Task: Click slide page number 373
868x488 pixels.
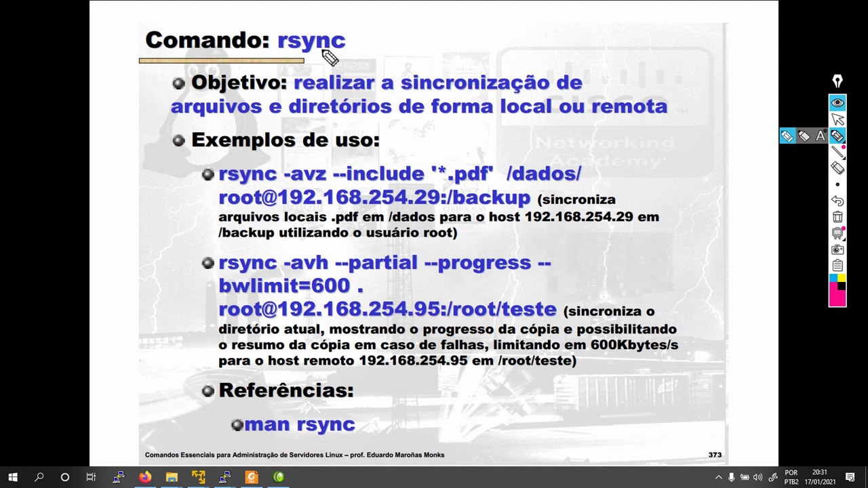Action: (715, 455)
